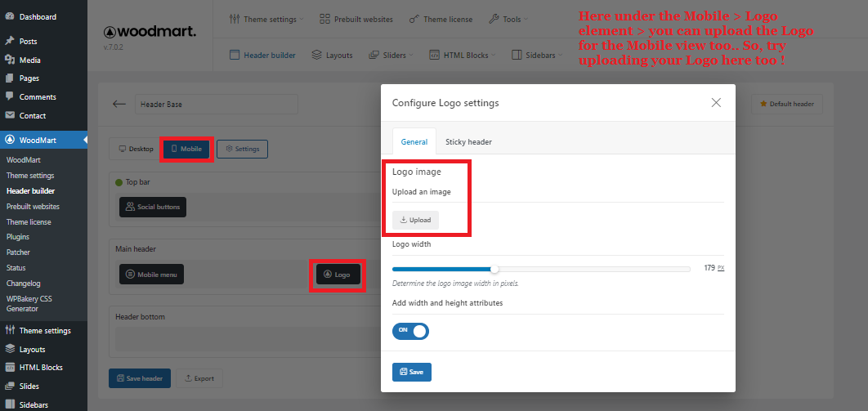The height and width of the screenshot is (411, 868).
Task: Open header Settings button
Action: [x=243, y=149]
